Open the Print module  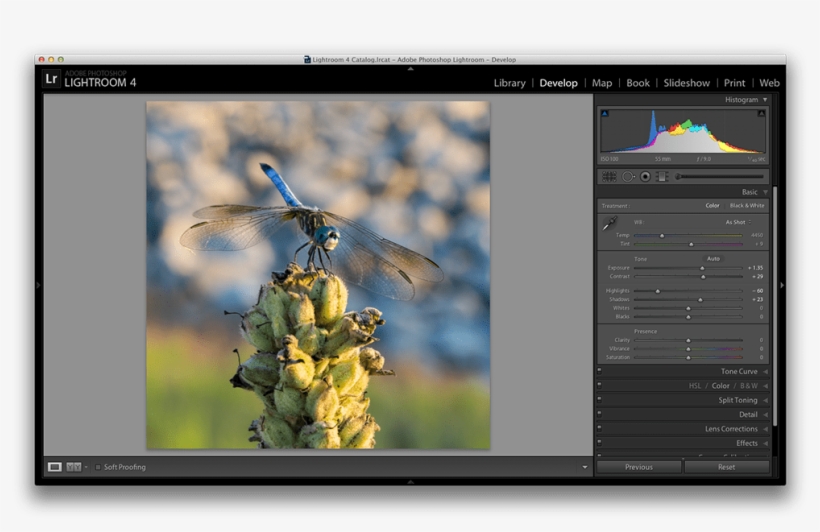point(734,83)
